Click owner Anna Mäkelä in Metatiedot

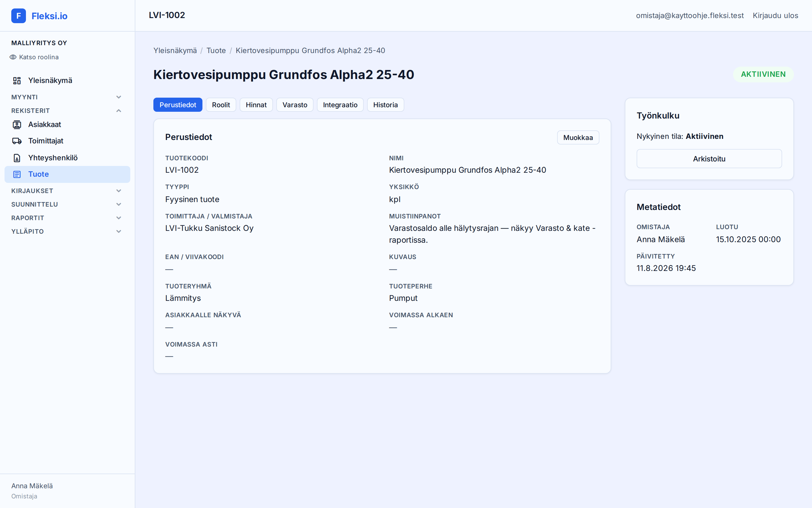click(661, 239)
